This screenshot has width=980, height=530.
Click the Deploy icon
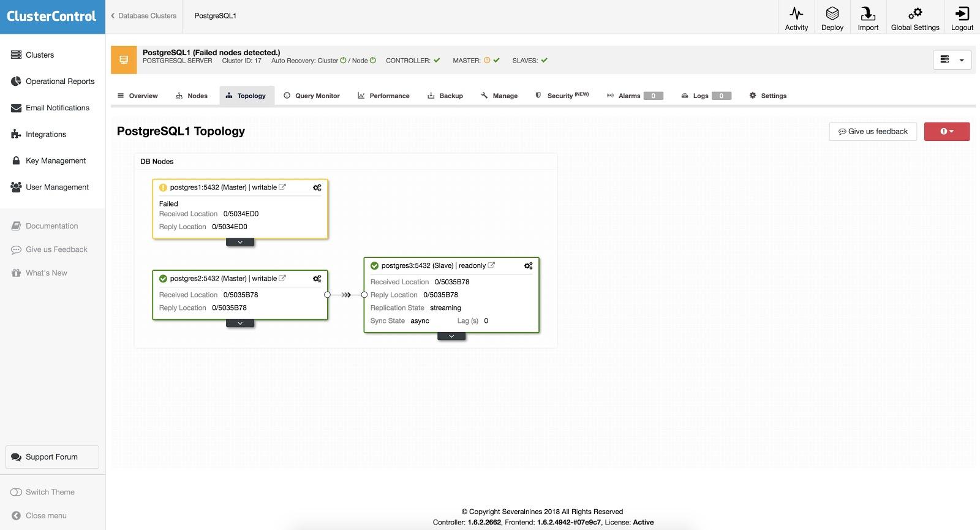click(x=832, y=13)
